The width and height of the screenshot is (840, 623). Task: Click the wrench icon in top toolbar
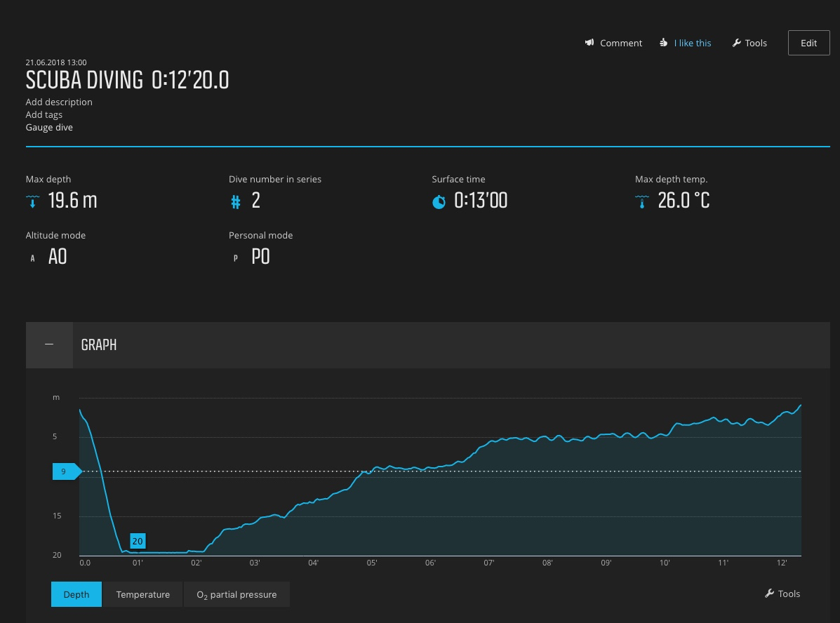(736, 43)
